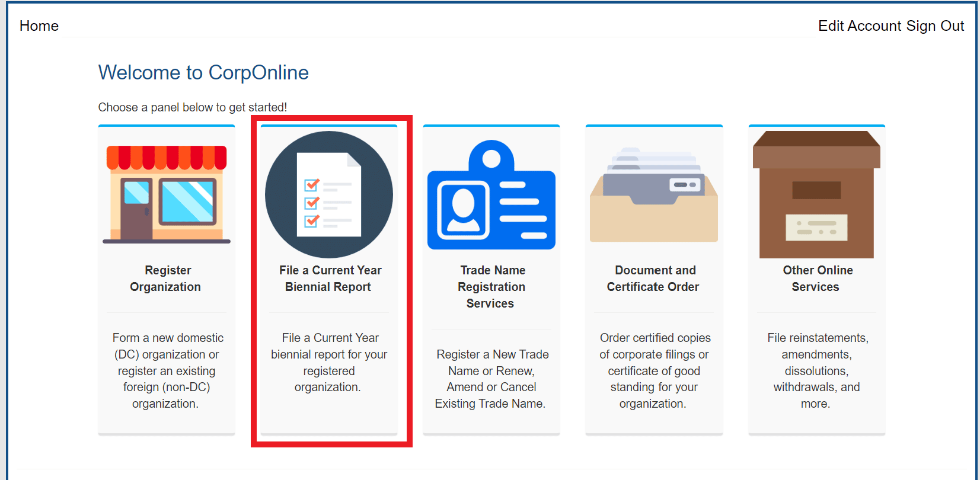Click the 'Welcome to CorpOnline' heading
Screen dimensions: 980x480
coord(203,72)
